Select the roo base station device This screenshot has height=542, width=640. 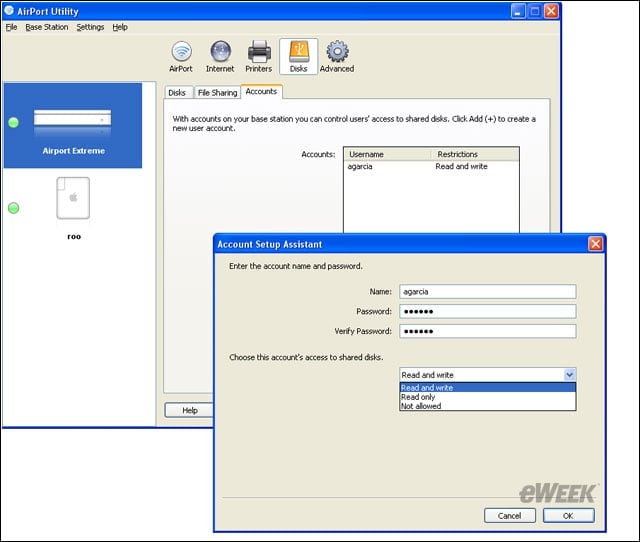(73, 208)
